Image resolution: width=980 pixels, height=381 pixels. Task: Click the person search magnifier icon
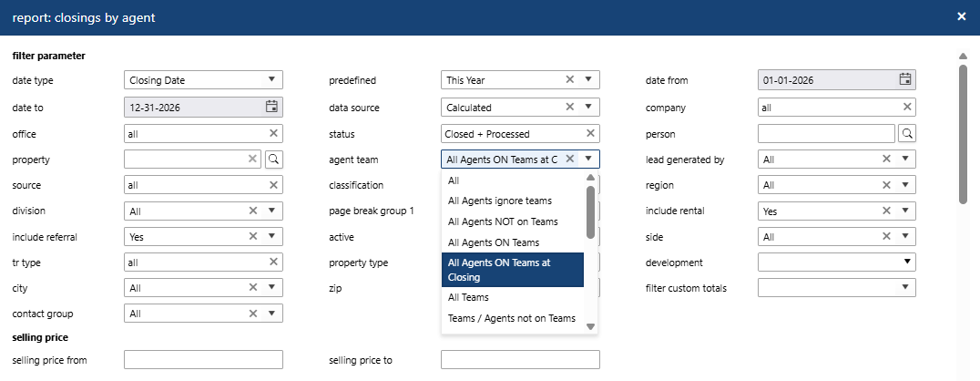click(x=907, y=134)
